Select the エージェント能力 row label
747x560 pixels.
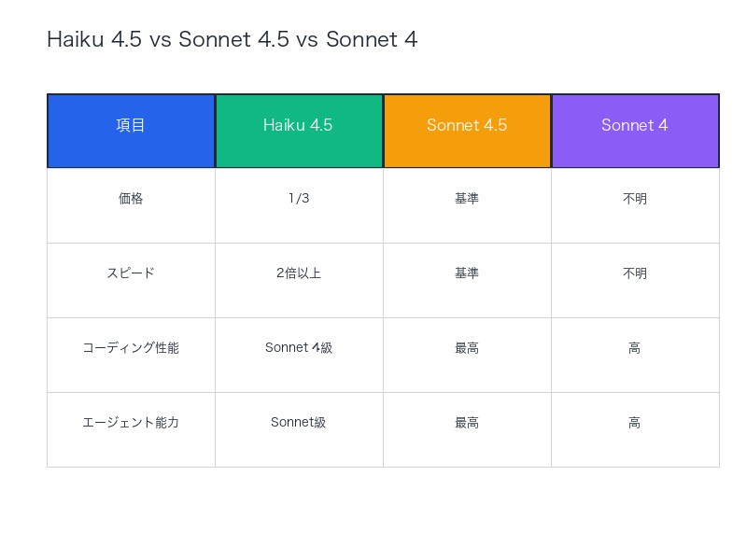tap(131, 423)
